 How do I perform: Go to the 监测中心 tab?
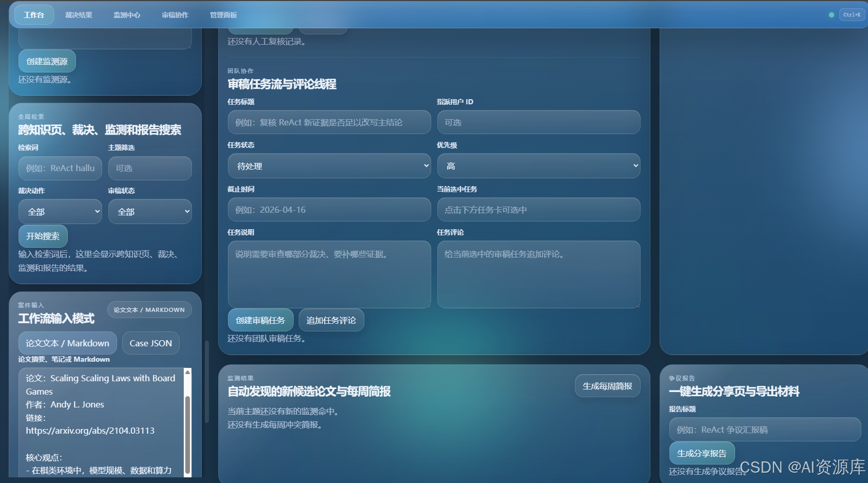[x=127, y=15]
